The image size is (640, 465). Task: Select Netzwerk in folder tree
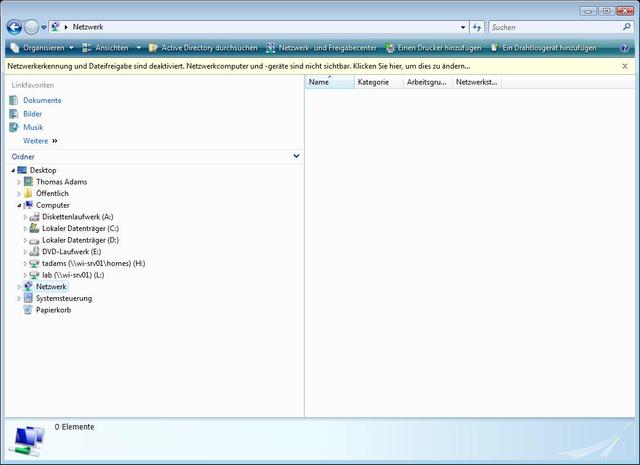(x=51, y=287)
